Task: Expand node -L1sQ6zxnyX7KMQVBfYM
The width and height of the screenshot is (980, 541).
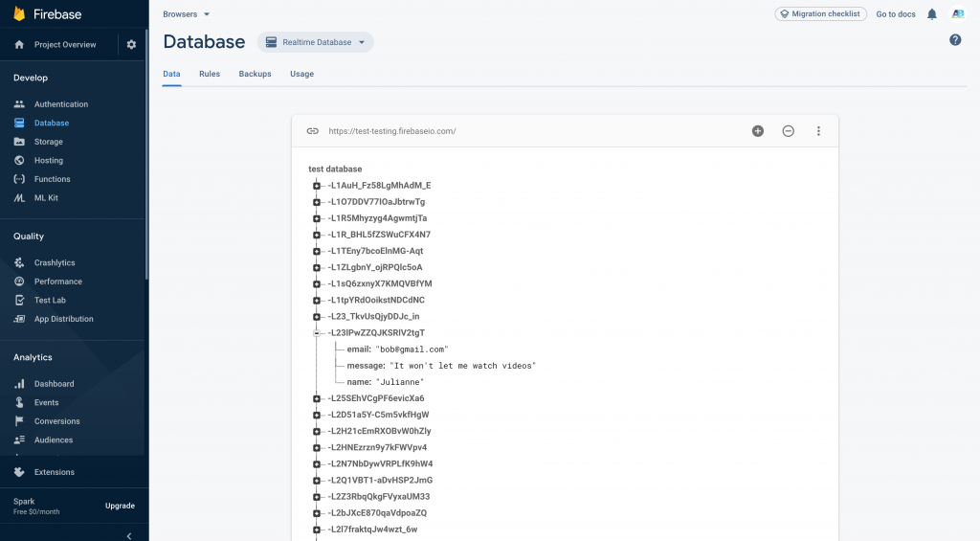Action: click(317, 284)
